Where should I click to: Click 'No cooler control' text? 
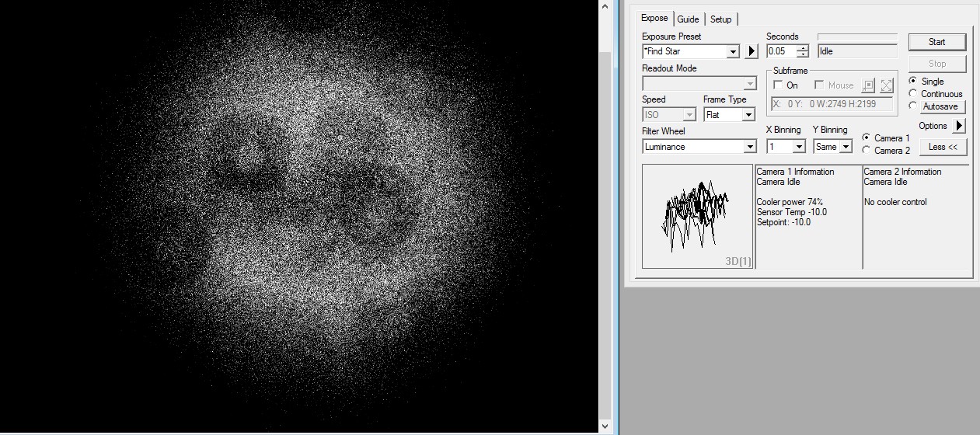point(895,202)
